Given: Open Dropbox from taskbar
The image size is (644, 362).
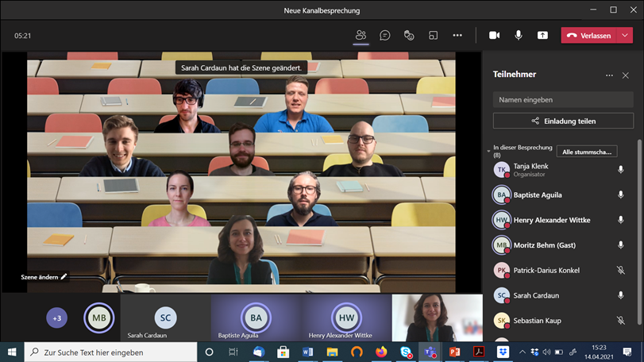Looking at the screenshot, I should [503, 352].
